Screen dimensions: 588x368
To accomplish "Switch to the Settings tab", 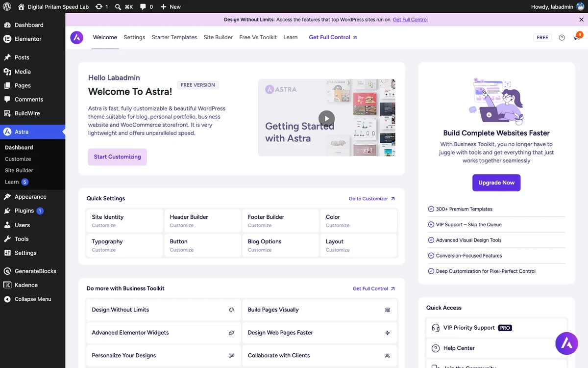I will 134,37.
